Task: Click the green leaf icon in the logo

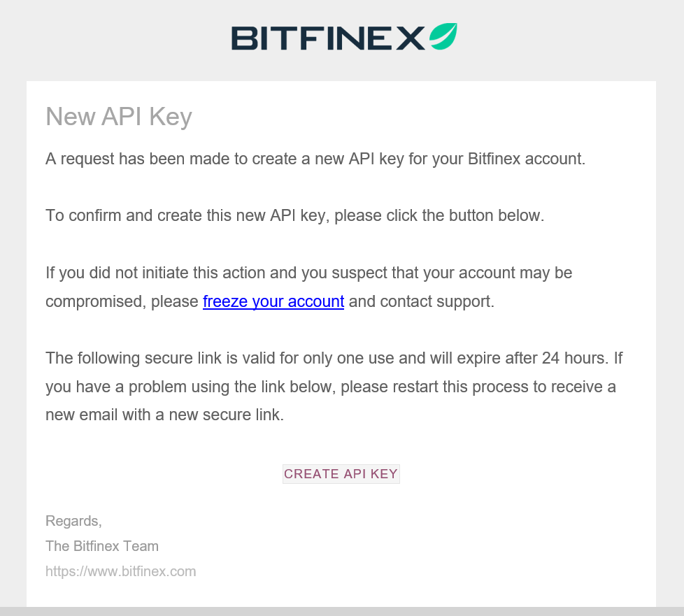Action: click(443, 36)
